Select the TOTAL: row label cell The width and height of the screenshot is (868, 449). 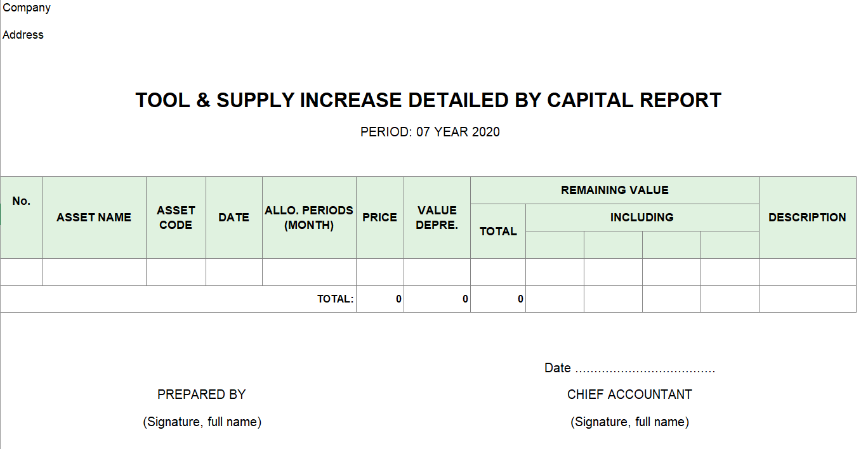click(x=335, y=299)
